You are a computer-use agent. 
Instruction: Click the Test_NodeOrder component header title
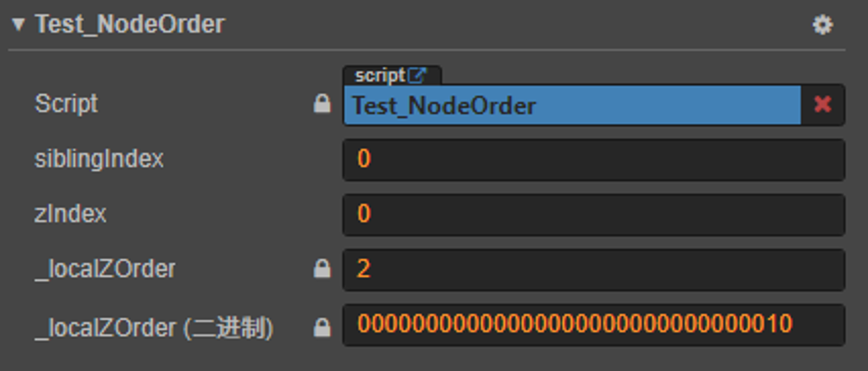tap(130, 24)
